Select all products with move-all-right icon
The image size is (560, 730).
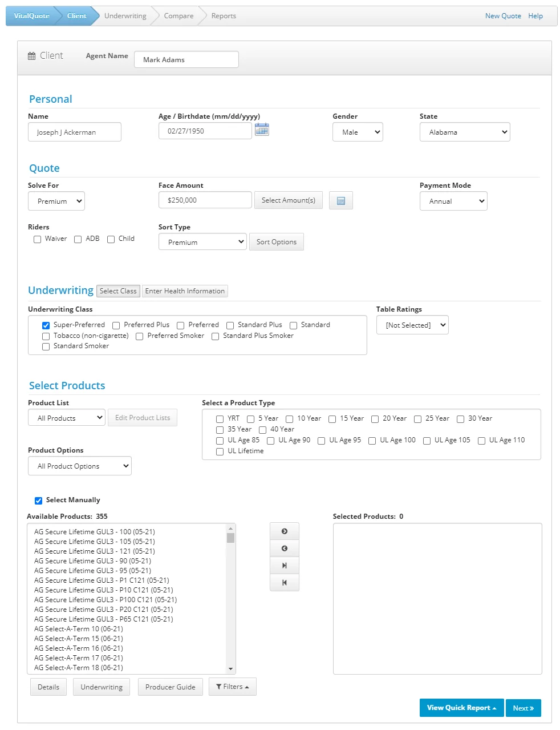coord(284,565)
